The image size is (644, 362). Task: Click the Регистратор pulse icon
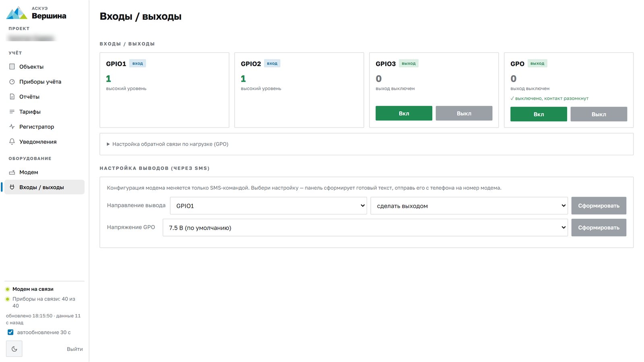pos(12,127)
